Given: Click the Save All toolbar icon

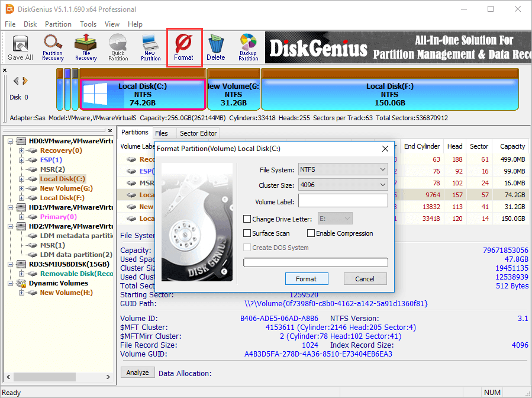Looking at the screenshot, I should pos(20,48).
